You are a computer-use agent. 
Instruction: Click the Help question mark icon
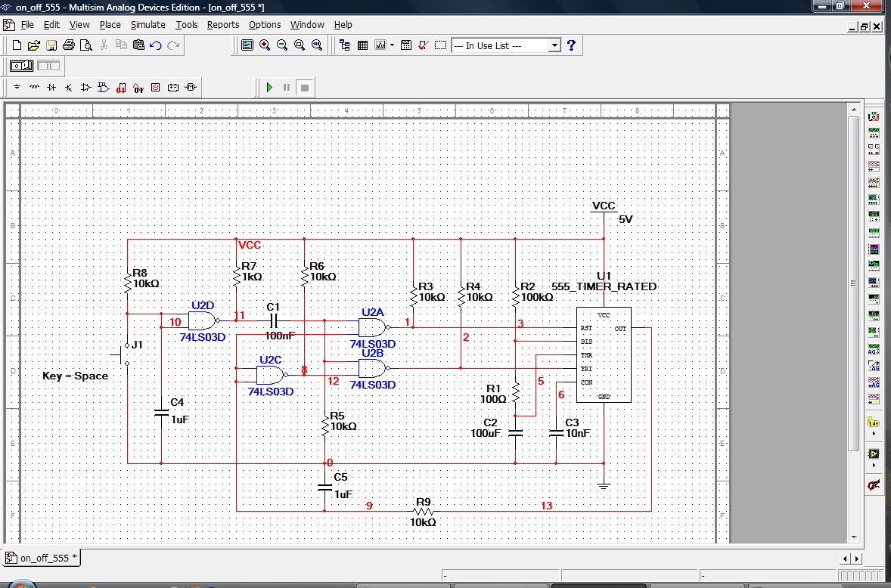[x=571, y=45]
